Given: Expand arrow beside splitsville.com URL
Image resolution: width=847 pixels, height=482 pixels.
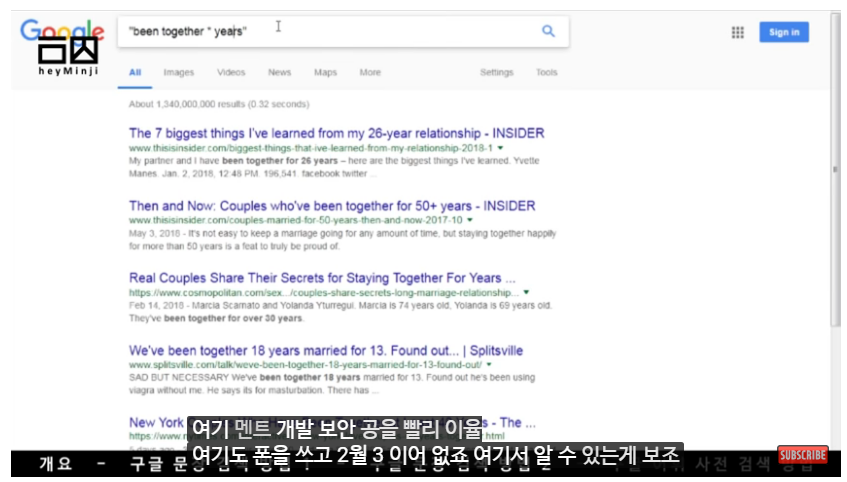Looking at the screenshot, I should (x=489, y=365).
